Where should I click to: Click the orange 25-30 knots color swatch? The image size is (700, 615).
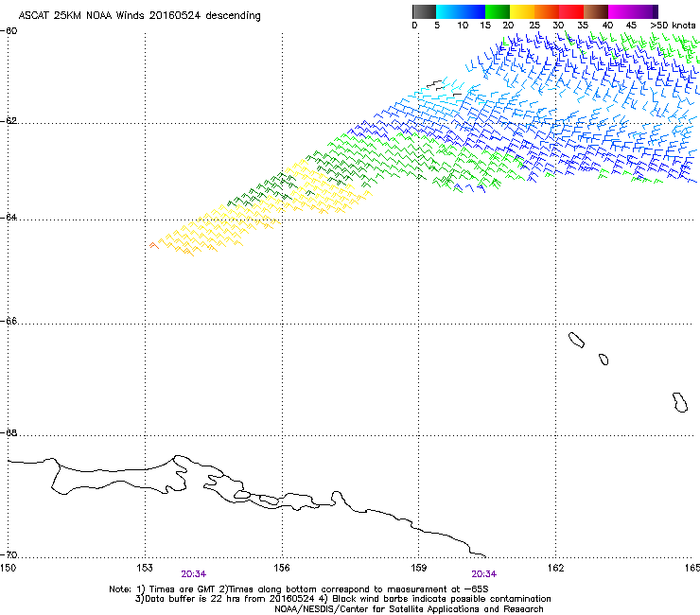point(547,11)
